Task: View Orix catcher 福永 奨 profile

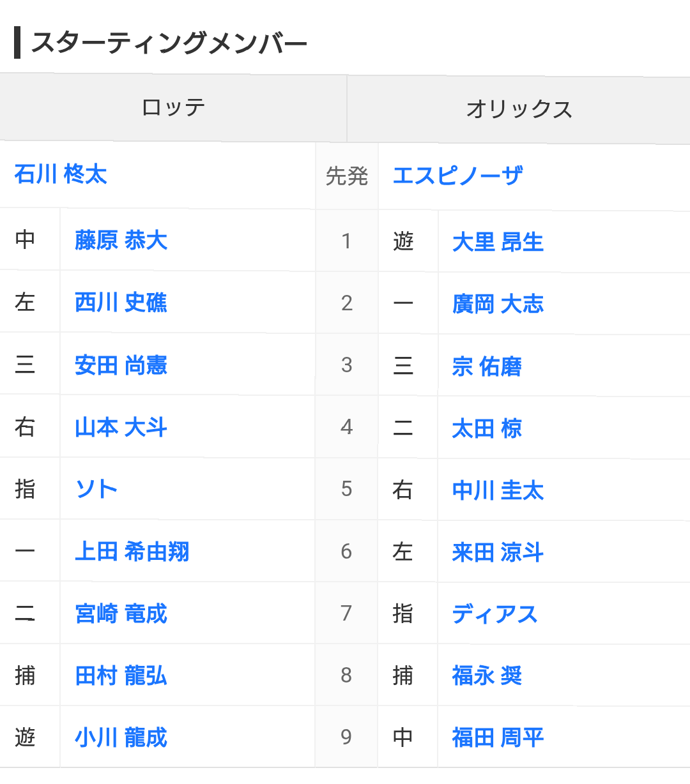Action: coord(487,675)
